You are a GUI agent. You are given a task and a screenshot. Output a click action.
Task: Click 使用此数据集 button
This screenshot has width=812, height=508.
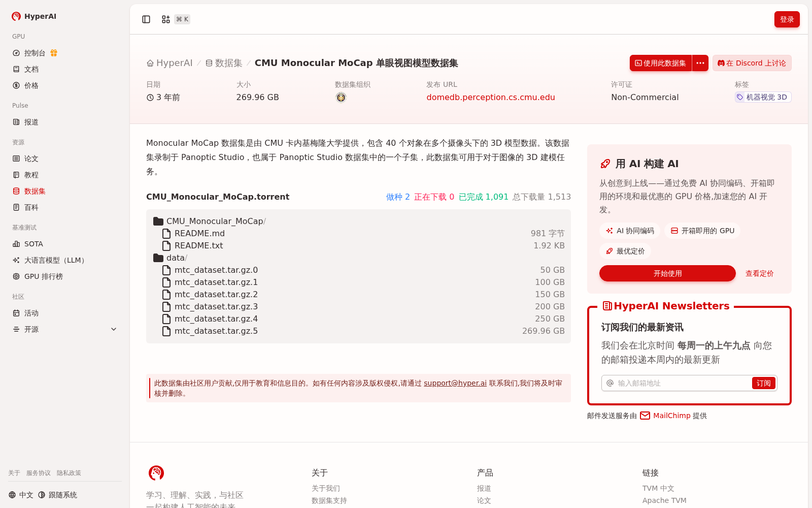[x=661, y=63]
